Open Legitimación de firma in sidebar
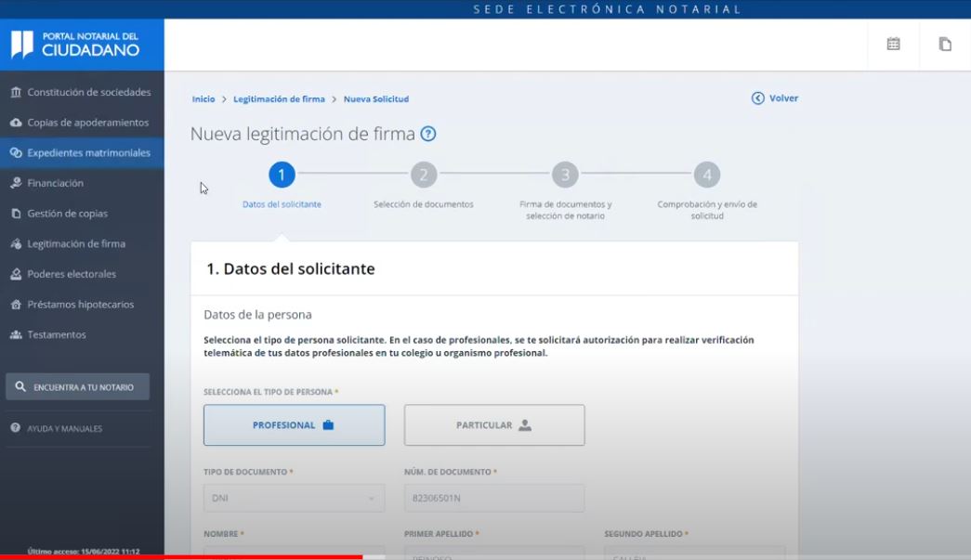The height and width of the screenshot is (560, 971). point(76,244)
